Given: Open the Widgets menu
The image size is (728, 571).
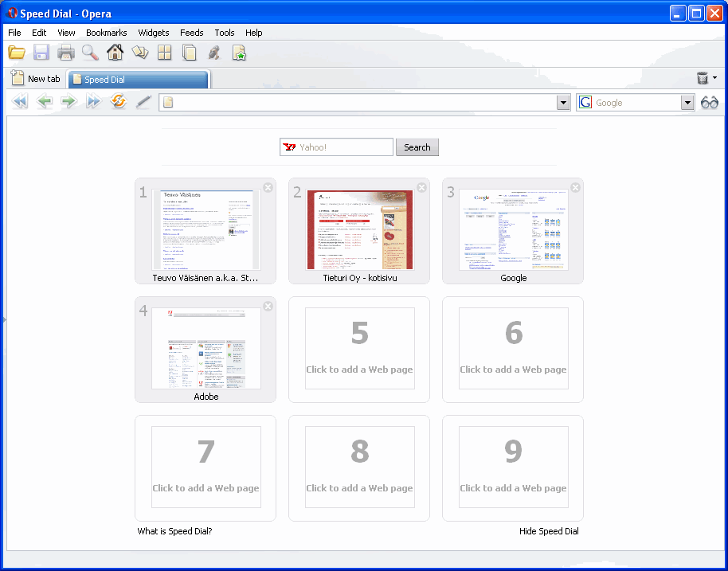Looking at the screenshot, I should (154, 33).
